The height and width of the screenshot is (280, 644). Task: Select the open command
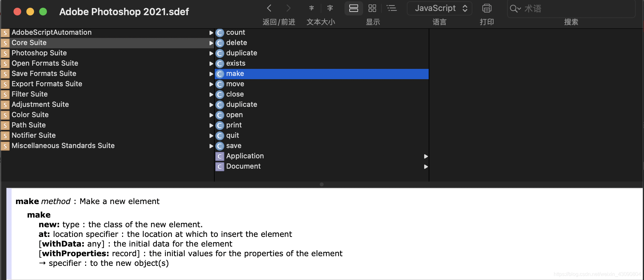coord(322,115)
